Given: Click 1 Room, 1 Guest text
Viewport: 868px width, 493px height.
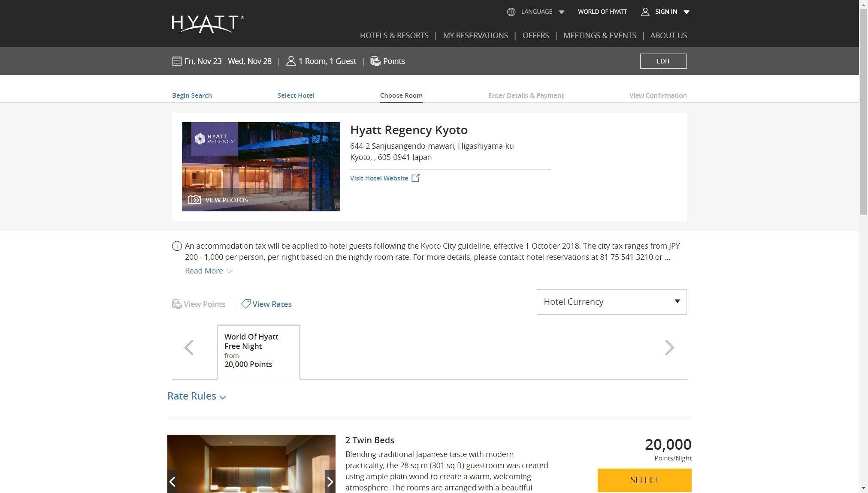Looking at the screenshot, I should (x=327, y=61).
